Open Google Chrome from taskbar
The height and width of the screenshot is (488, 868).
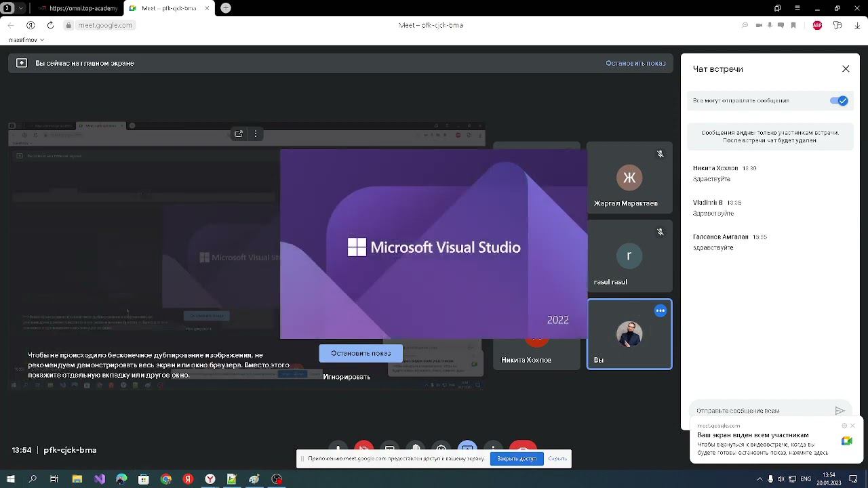click(166, 479)
